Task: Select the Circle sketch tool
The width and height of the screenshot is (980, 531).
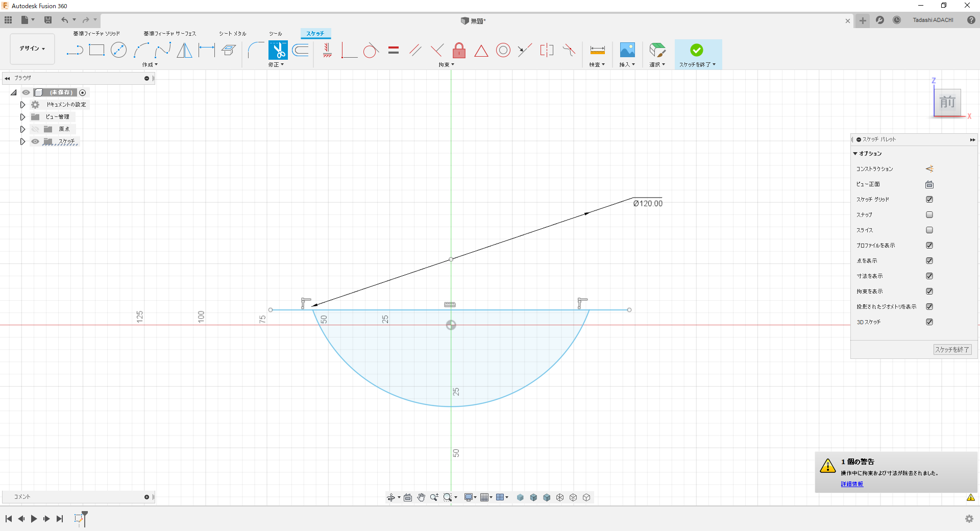Action: click(118, 50)
